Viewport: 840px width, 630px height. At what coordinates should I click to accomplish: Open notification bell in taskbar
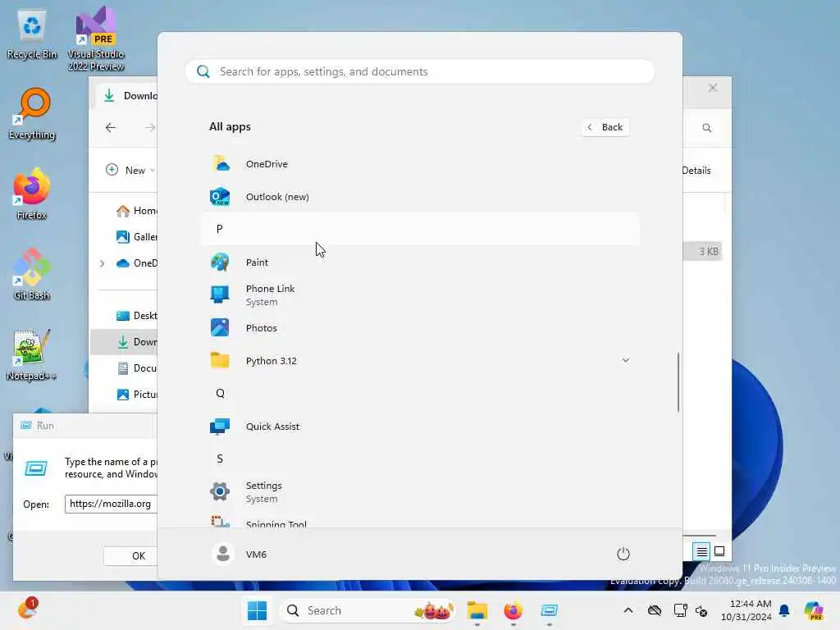pos(784,610)
